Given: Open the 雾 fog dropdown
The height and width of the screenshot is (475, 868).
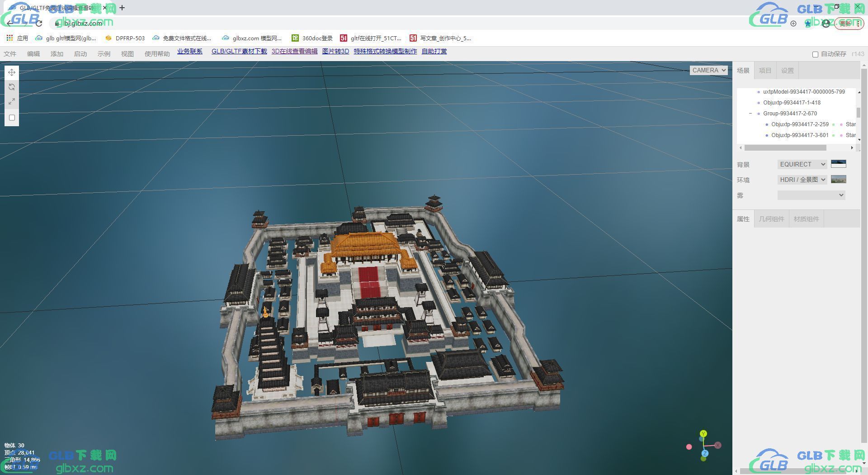Looking at the screenshot, I should click(x=811, y=195).
